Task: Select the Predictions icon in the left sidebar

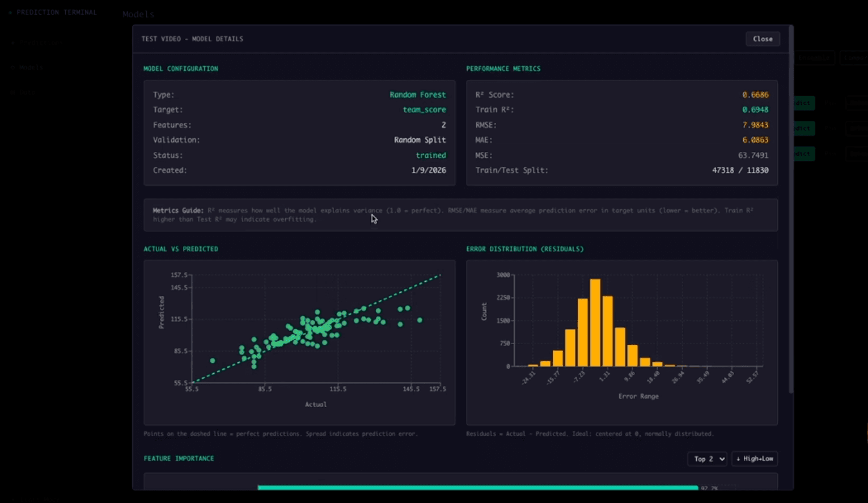Action: pos(13,43)
